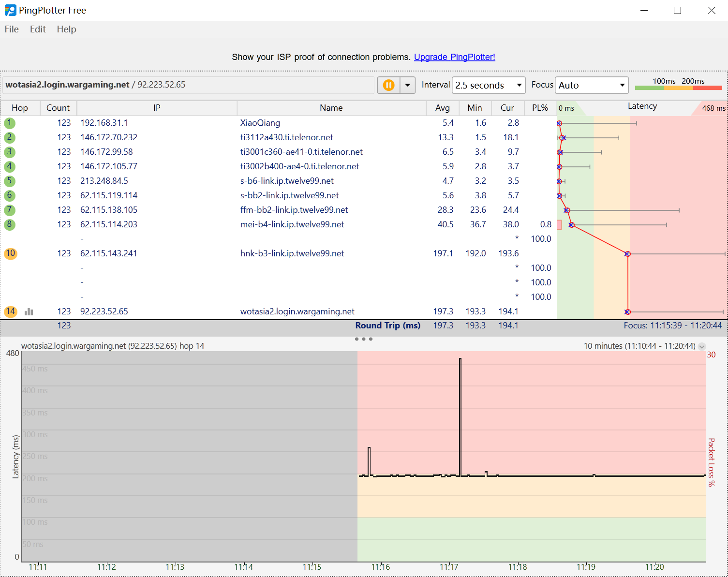Select IP 62.115.143.241
The image size is (728, 577).
tap(109, 253)
